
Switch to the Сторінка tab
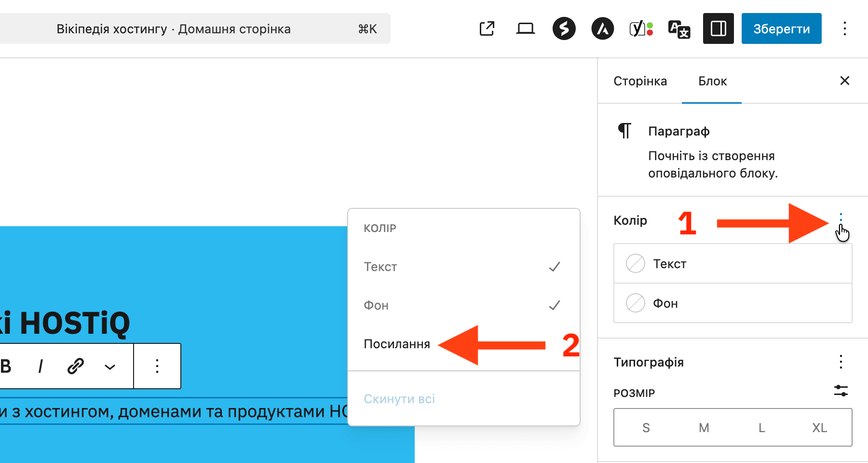pyautogui.click(x=640, y=81)
